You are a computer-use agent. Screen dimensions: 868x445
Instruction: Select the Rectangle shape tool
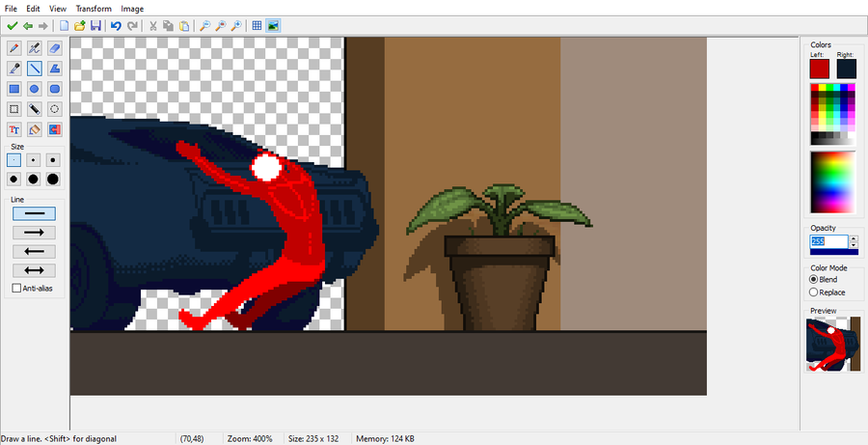pyautogui.click(x=14, y=89)
